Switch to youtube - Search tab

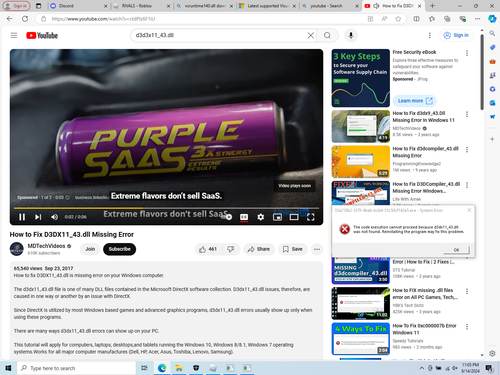(x=330, y=6)
